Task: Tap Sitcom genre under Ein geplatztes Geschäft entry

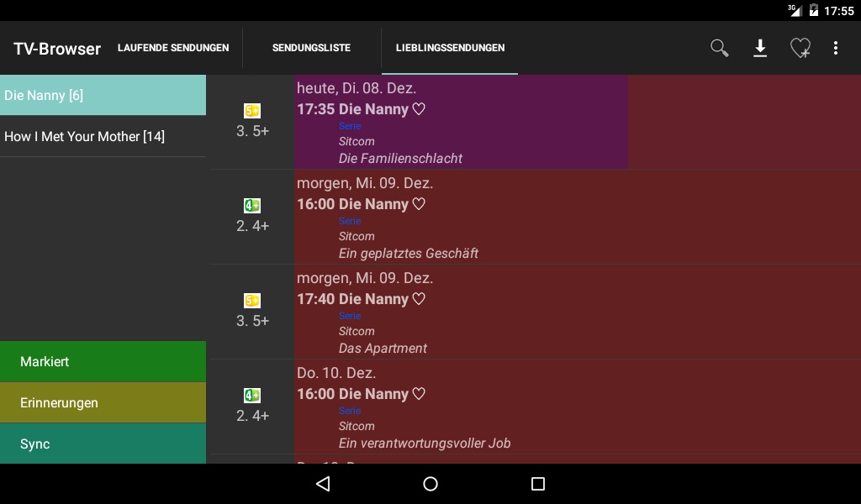Action: [x=357, y=236]
